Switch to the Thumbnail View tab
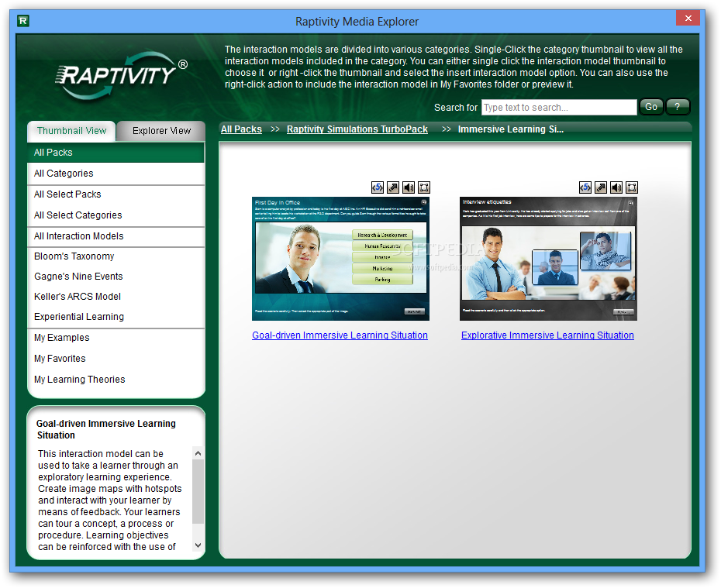721x588 pixels. point(71,131)
